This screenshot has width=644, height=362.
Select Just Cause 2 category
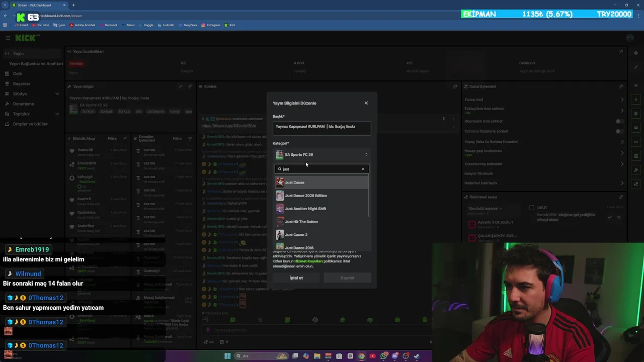click(x=322, y=235)
